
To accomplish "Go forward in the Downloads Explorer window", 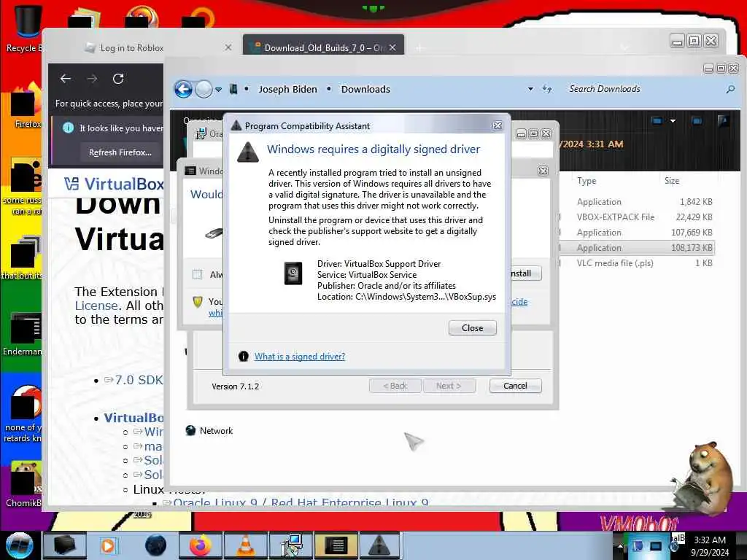I will pyautogui.click(x=204, y=89).
